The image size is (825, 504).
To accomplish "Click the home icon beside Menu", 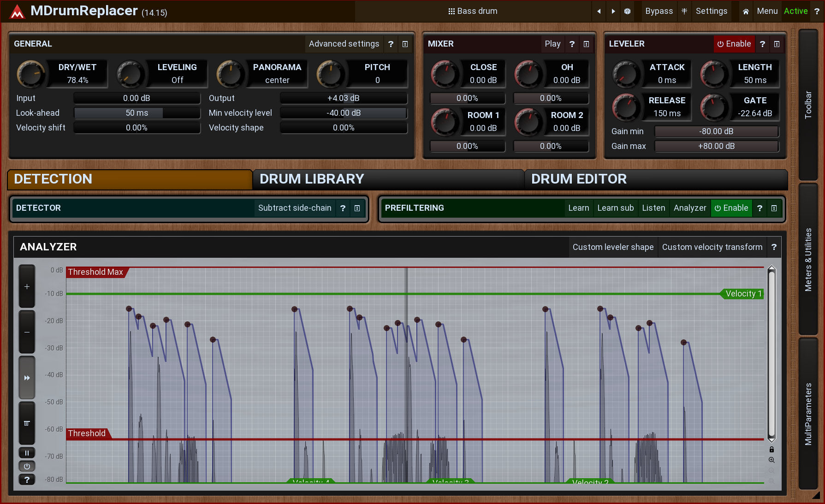I will click(x=745, y=11).
